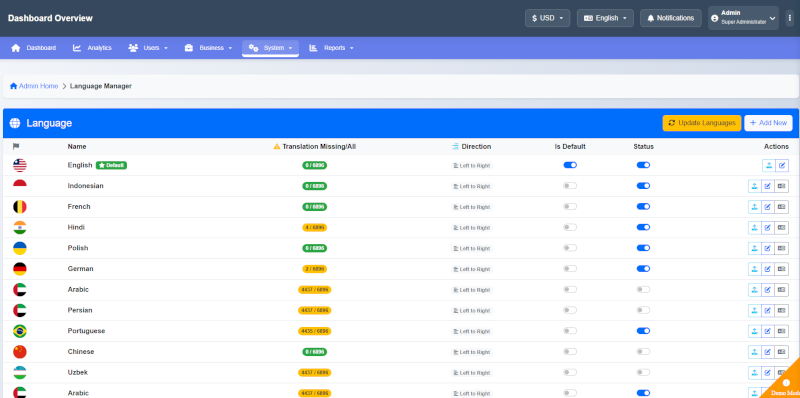Expand the System navigation menu
This screenshot has width=800, height=398.
coord(270,48)
